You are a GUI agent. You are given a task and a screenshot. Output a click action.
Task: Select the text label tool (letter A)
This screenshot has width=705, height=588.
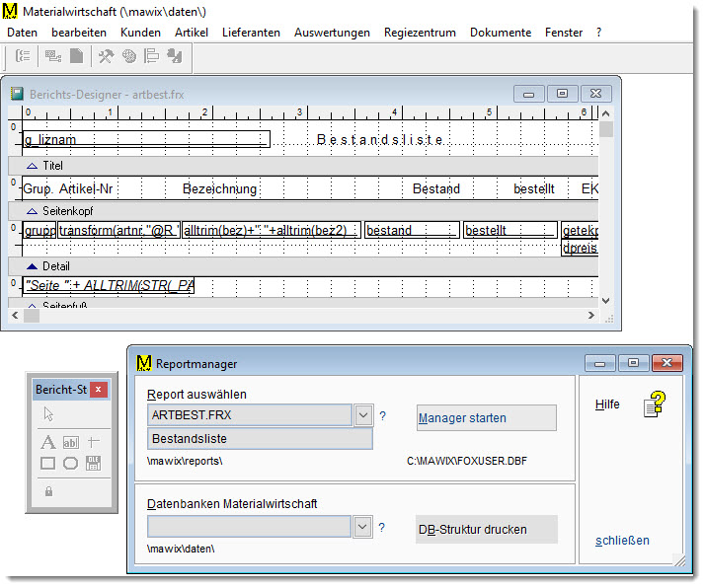tap(47, 442)
